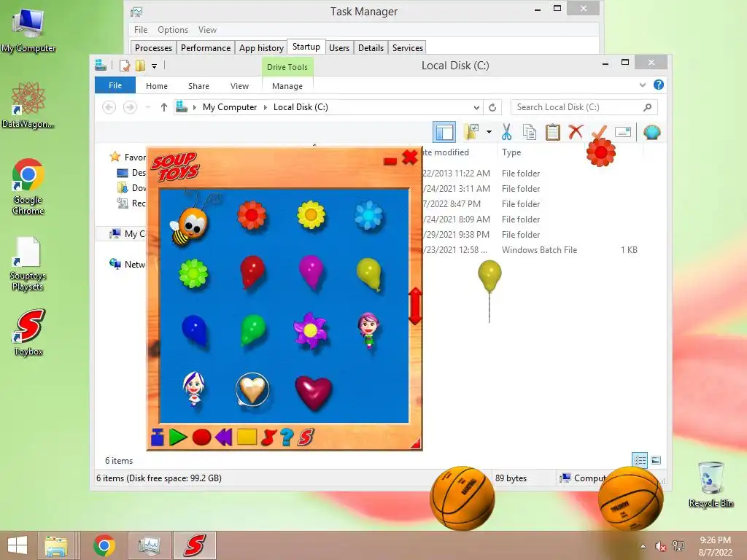Viewport: 747px width, 560px height.
Task: Click the red record circle
Action: [x=201, y=437]
